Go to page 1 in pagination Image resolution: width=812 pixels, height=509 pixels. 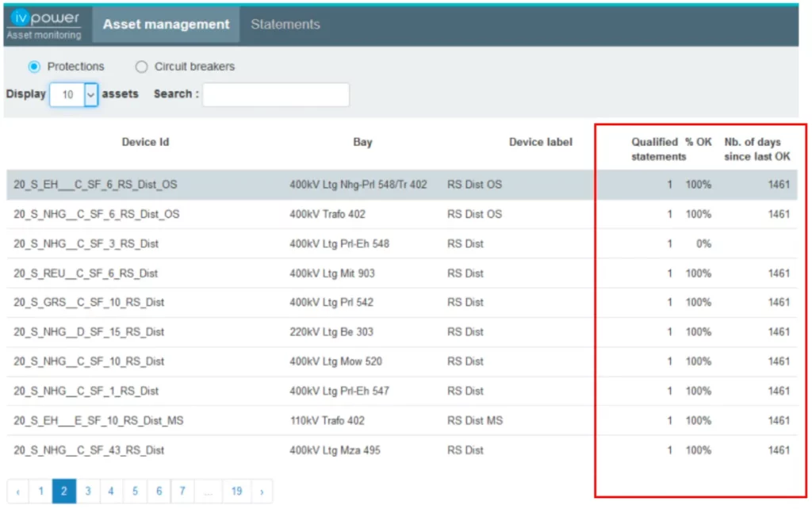click(40, 492)
